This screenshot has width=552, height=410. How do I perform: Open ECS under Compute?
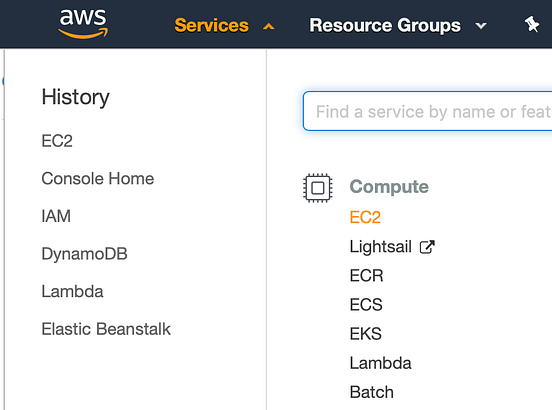[366, 305]
